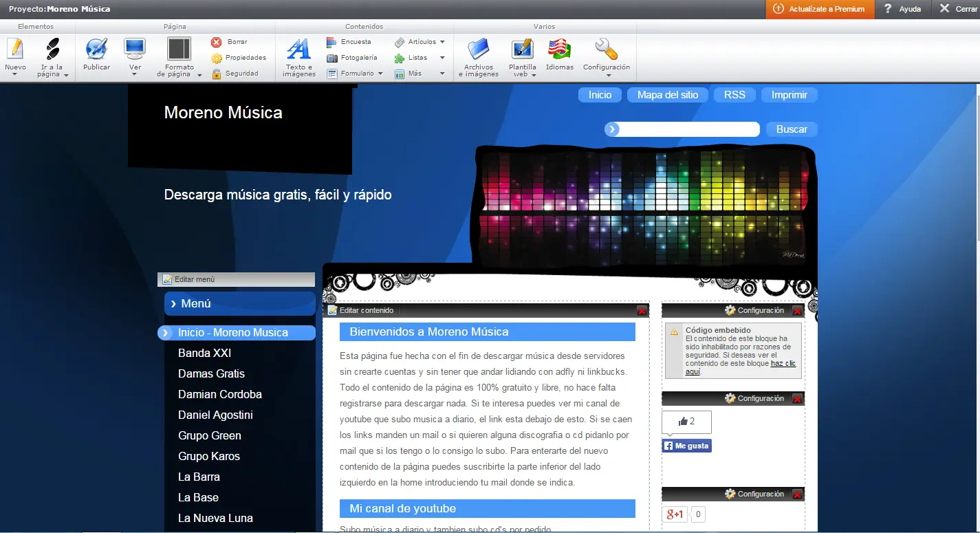Select Damas Gratis menu entry
Screen dimensions: 980x533
(x=211, y=374)
